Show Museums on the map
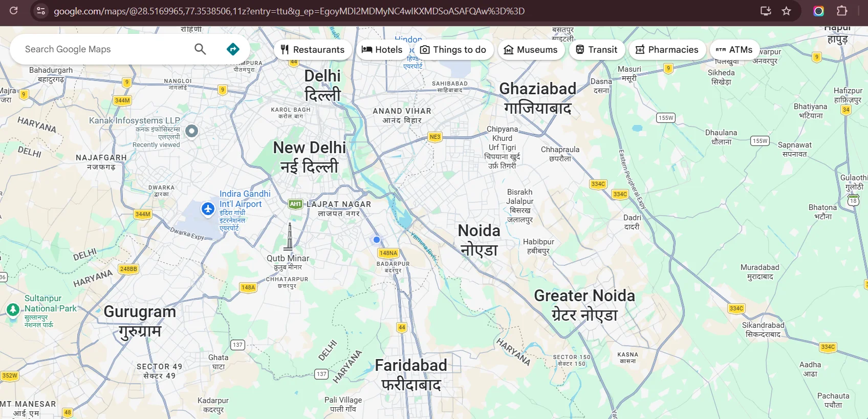Screen dimensions: 868x419 coord(531,50)
